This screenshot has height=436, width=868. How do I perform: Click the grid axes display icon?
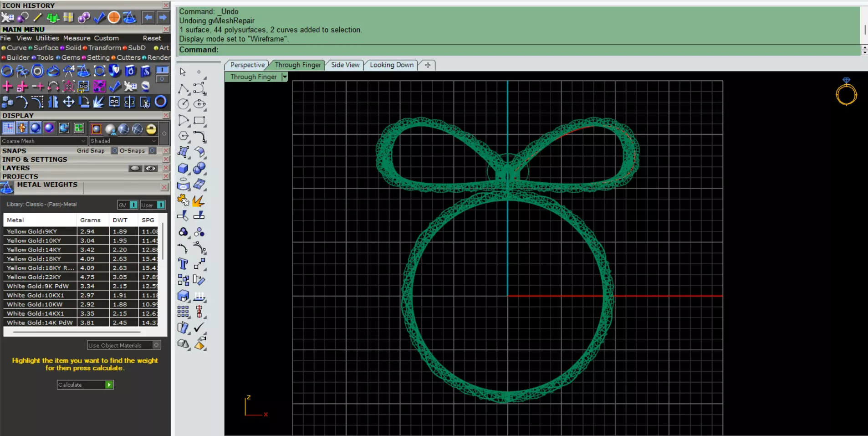click(x=8, y=128)
